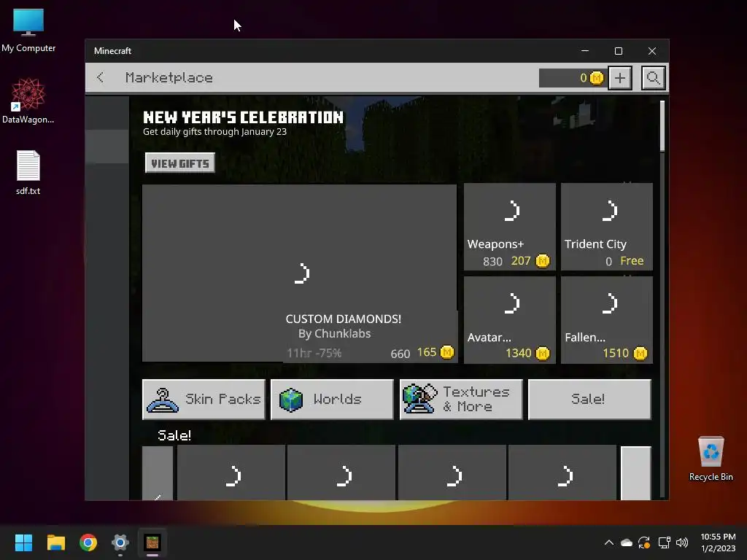Screen dimensions: 747x560
Task: Browse Textures & More category
Action: (461, 400)
